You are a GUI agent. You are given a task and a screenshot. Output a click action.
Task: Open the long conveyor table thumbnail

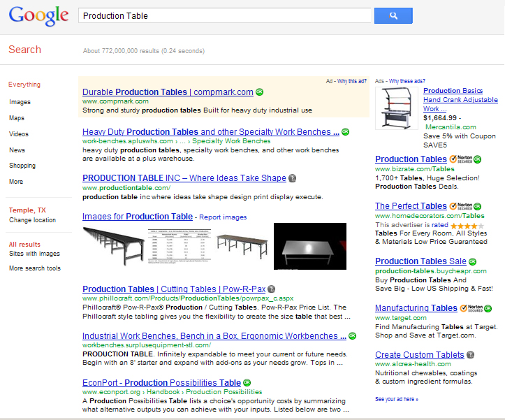113,246
